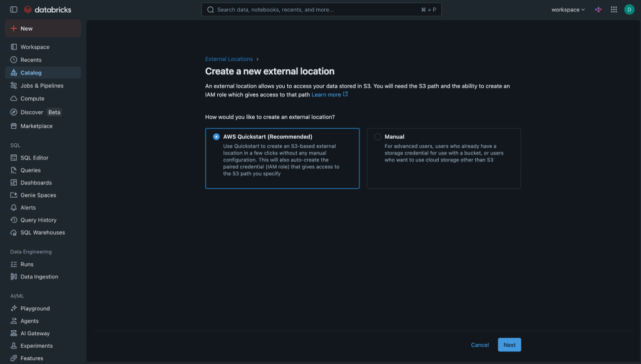Click the Runs list icon
This screenshot has width=641, height=364.
(14, 265)
